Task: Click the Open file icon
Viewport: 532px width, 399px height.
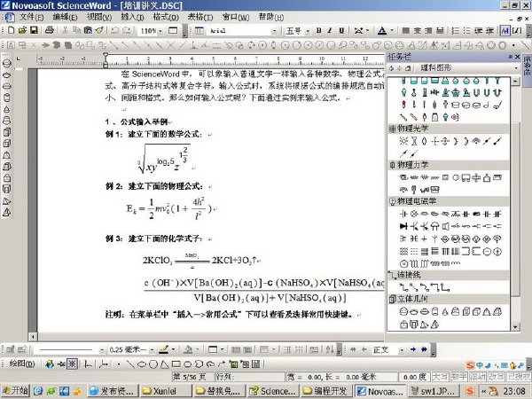Action: pos(22,30)
